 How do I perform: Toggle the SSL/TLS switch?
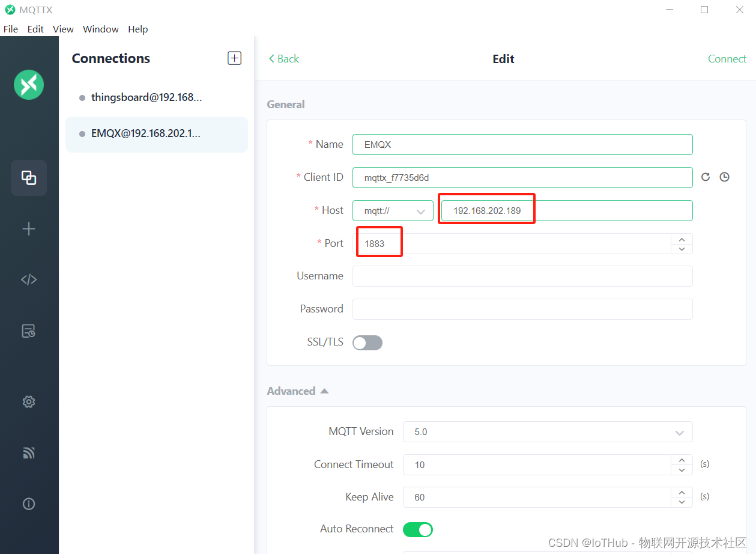tap(367, 342)
